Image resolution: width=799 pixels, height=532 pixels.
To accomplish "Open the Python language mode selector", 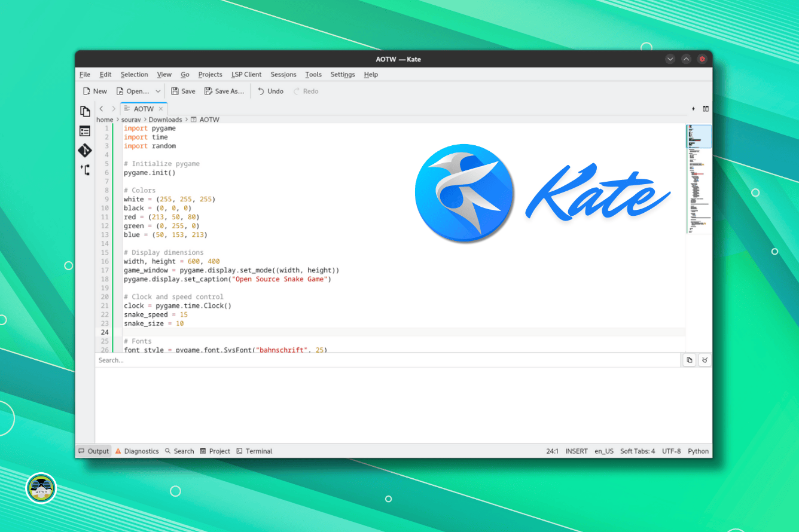I will pyautogui.click(x=698, y=451).
